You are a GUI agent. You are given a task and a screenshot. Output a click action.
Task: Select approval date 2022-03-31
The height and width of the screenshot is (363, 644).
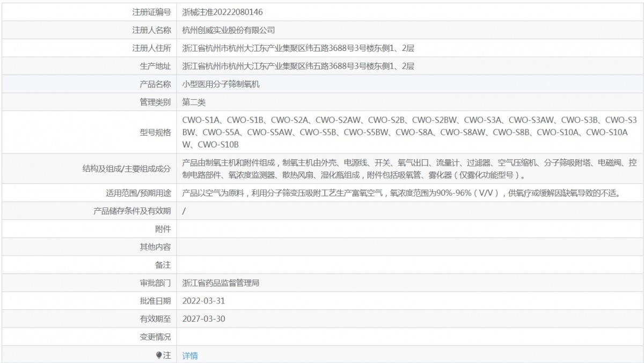tap(203, 301)
